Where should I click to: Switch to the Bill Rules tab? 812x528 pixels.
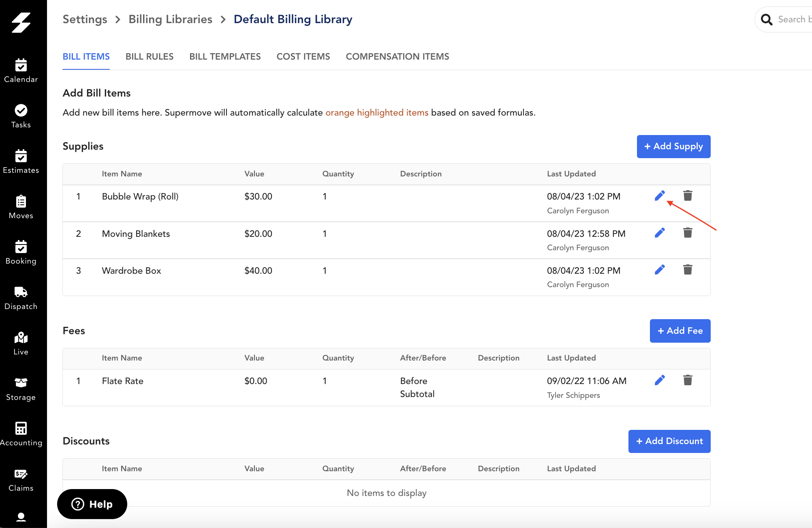tap(150, 56)
